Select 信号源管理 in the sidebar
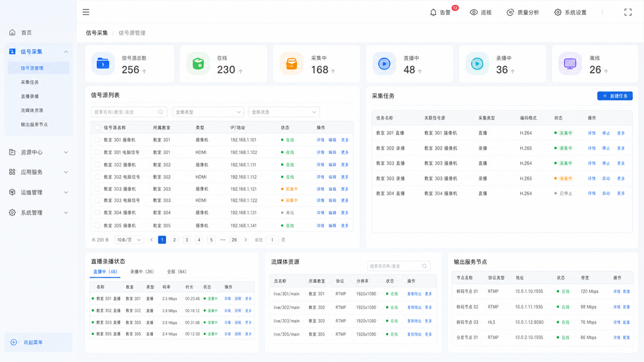Screen dimensions: 644x362 [x=38, y=68]
